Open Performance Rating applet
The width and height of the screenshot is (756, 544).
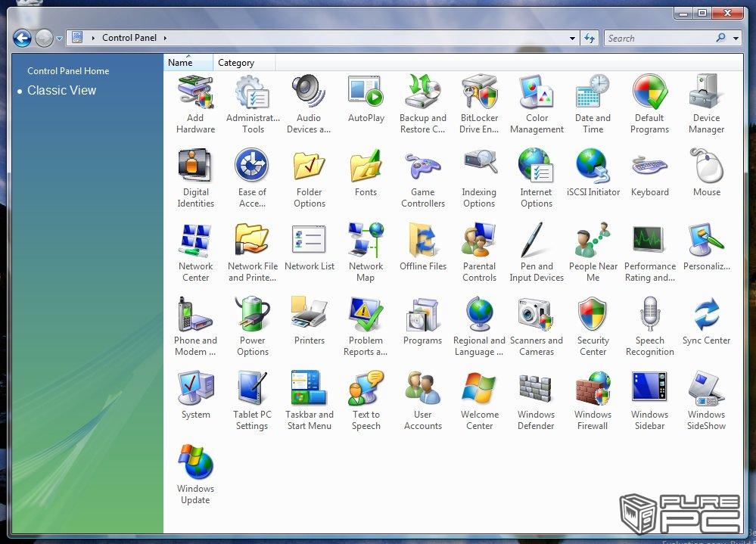[649, 253]
